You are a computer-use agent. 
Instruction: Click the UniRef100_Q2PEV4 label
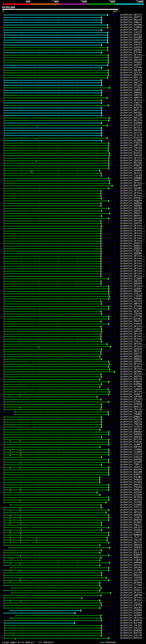click(x=131, y=48)
